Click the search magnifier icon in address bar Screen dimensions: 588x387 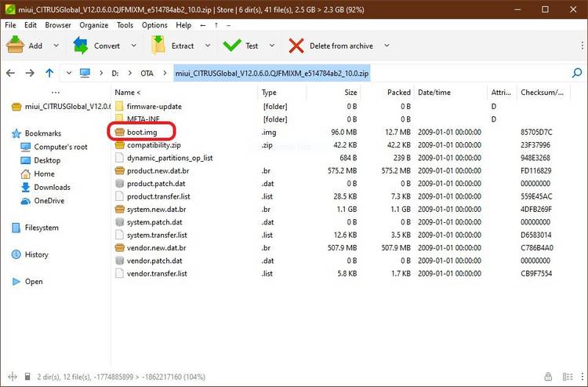pos(577,73)
